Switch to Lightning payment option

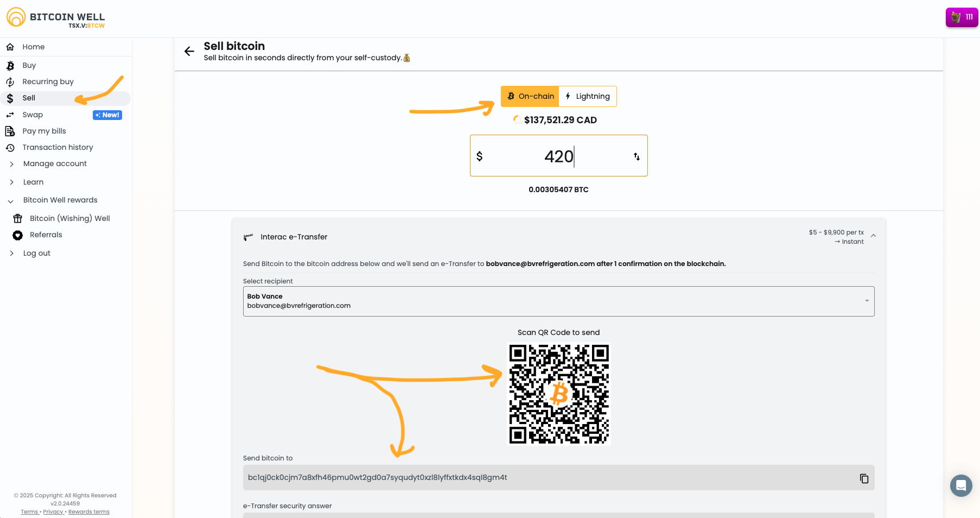pyautogui.click(x=588, y=97)
